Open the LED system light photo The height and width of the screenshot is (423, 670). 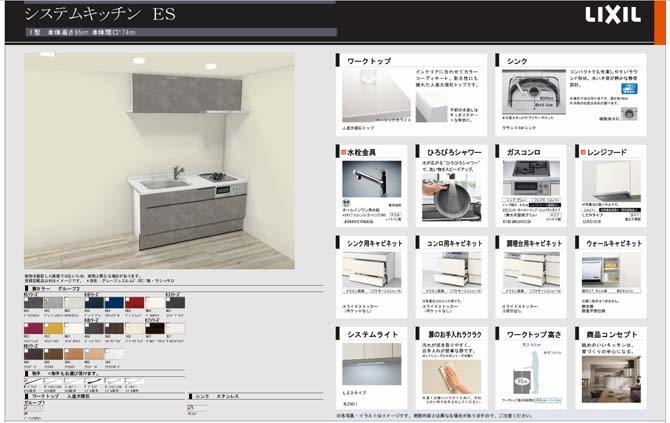coord(372,364)
